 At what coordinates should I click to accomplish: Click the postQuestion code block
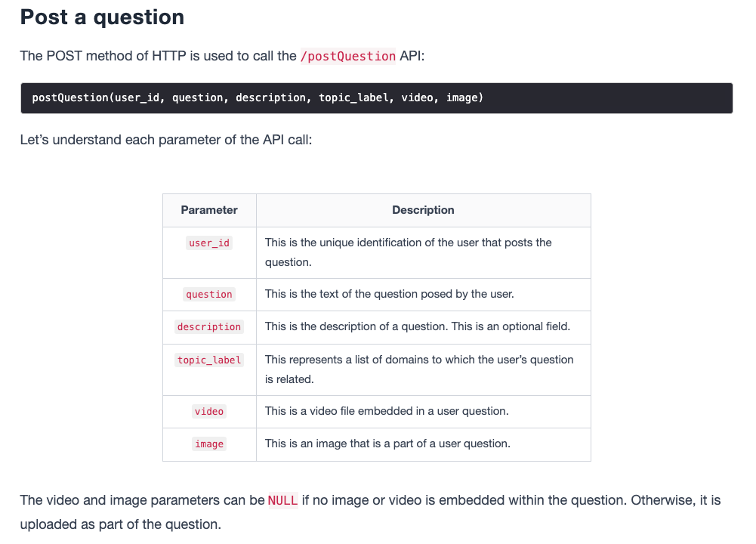377,98
